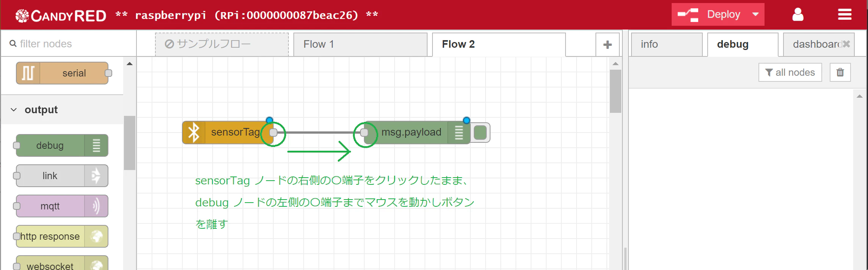Screen dimensions: 868x270
Task: Click the serial node wave icon
Action: tap(28, 73)
